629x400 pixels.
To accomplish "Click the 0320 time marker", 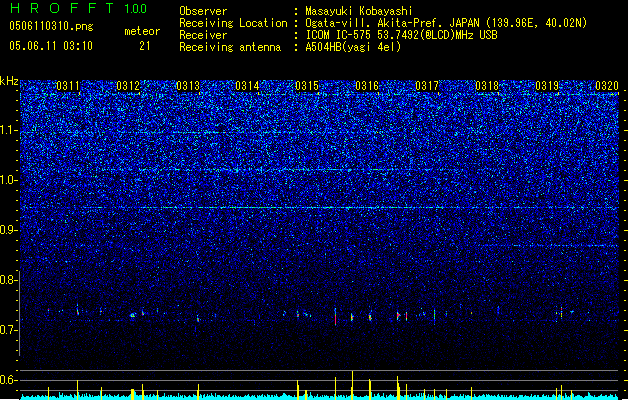I will (x=607, y=86).
